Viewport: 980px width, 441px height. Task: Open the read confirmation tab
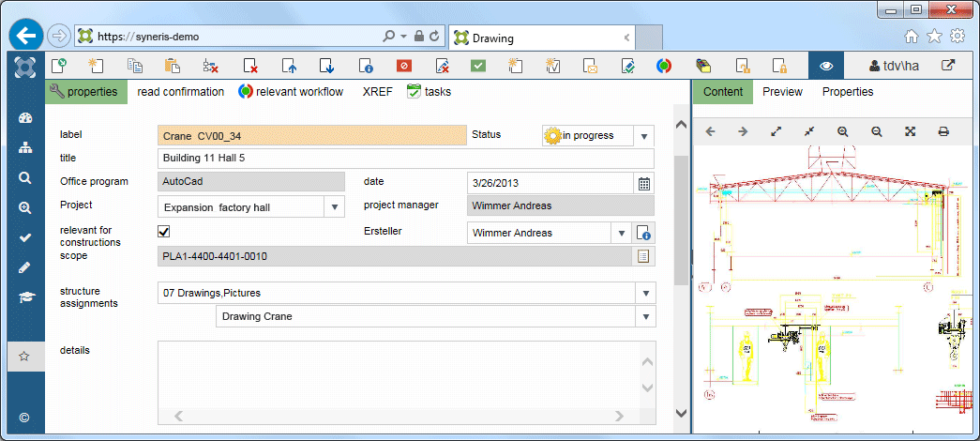pos(180,92)
